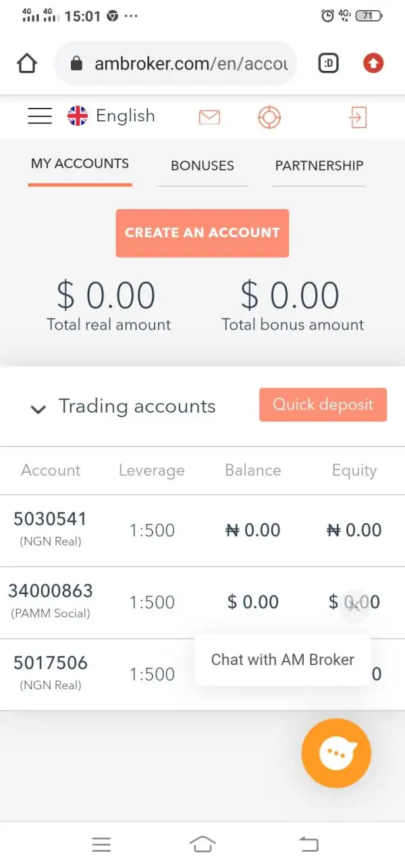Click the envelope messages icon
Viewport: 405px width, 868px height.
[x=209, y=117]
